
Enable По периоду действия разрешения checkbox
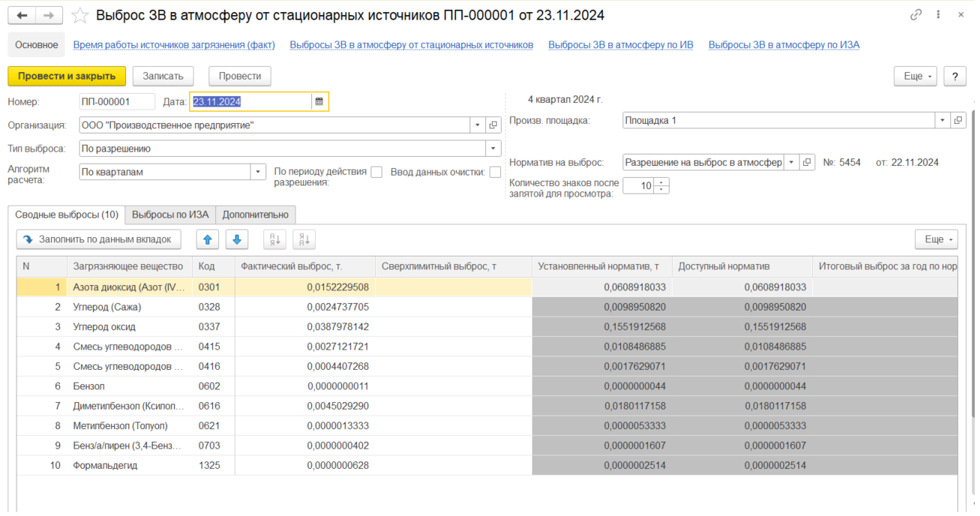376,172
